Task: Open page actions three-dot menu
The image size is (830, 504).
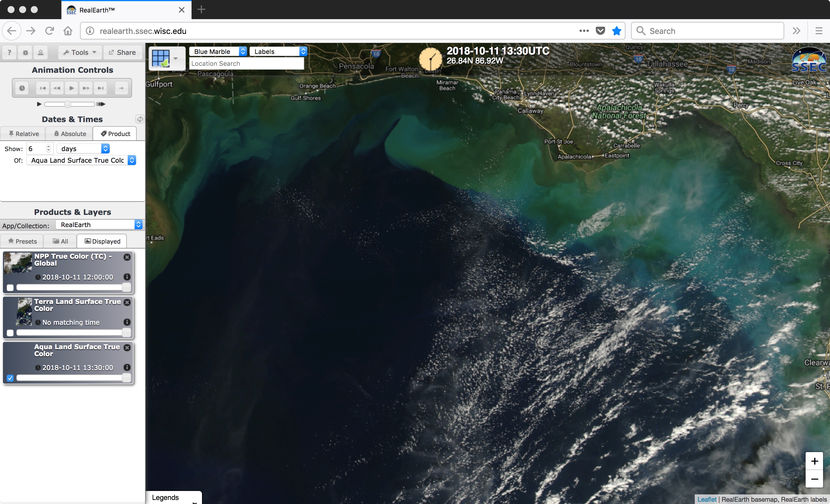Action: 584,31
